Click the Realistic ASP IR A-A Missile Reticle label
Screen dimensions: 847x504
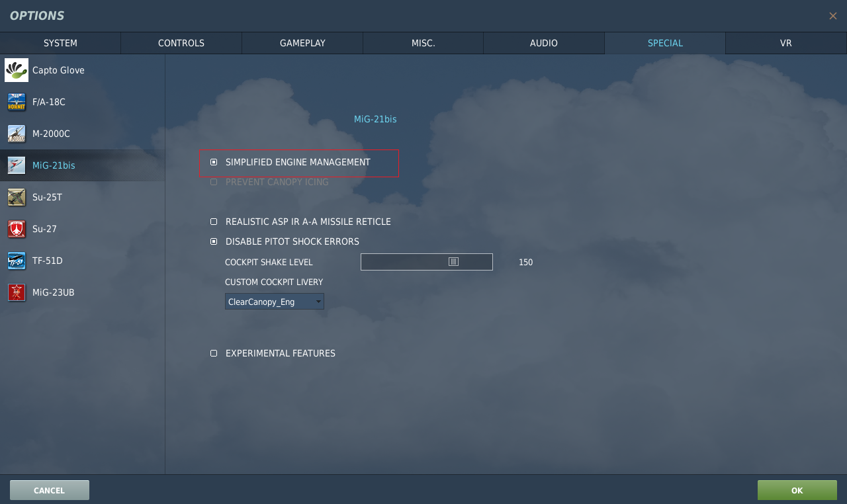pyautogui.click(x=308, y=222)
